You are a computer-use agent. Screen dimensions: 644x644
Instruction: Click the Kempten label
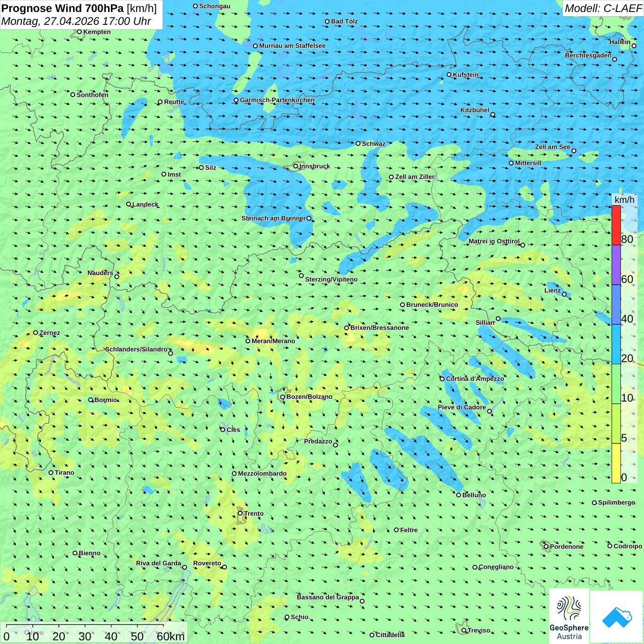tap(97, 32)
